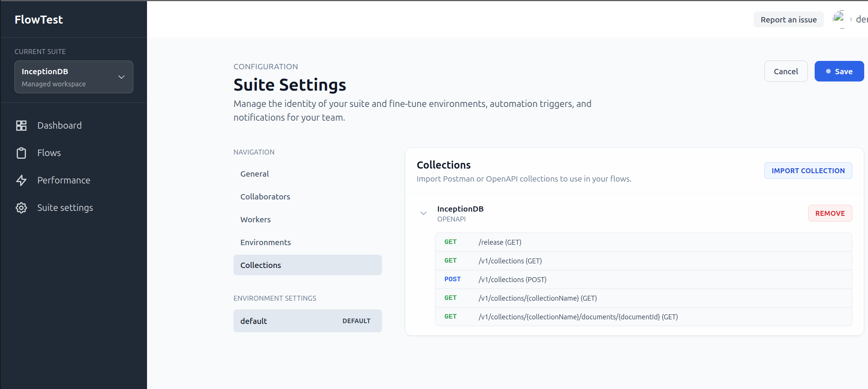Click Report an issue
The width and height of the screenshot is (868, 389).
pos(788,20)
